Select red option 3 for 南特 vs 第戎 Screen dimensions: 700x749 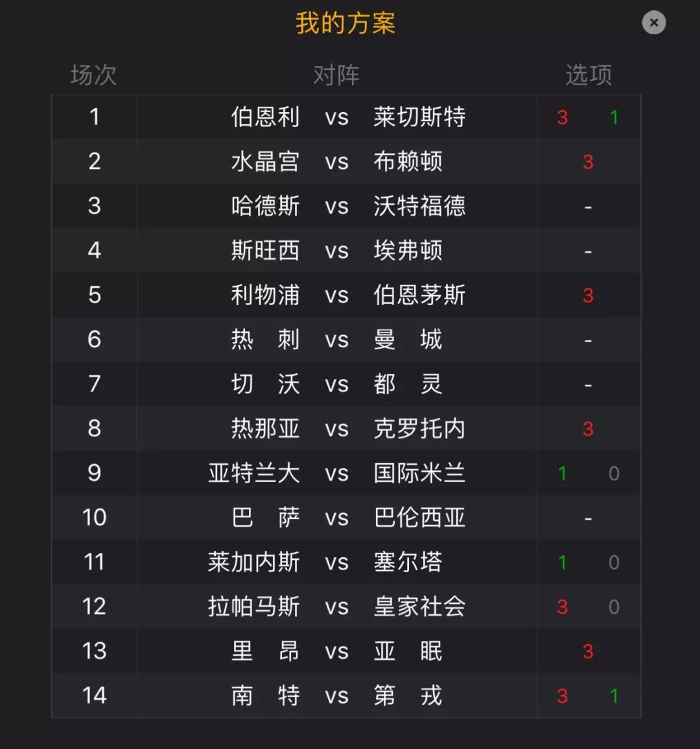point(563,696)
